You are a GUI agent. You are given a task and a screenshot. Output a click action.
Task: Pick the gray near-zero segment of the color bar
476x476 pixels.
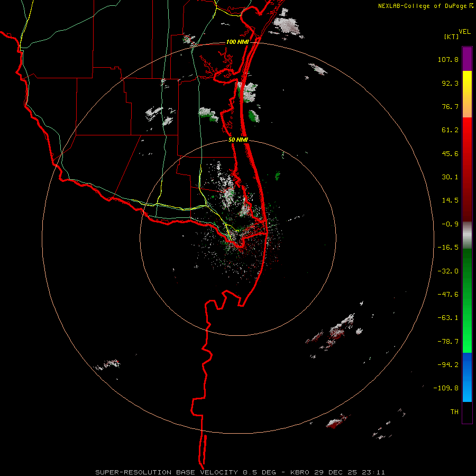(467, 235)
